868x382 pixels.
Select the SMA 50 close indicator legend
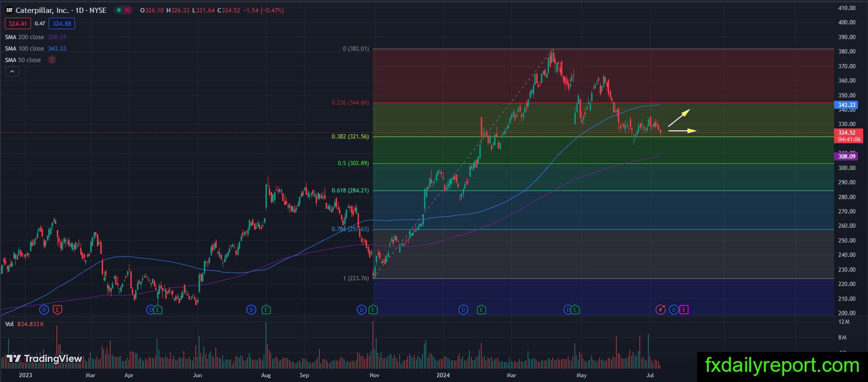pos(23,60)
